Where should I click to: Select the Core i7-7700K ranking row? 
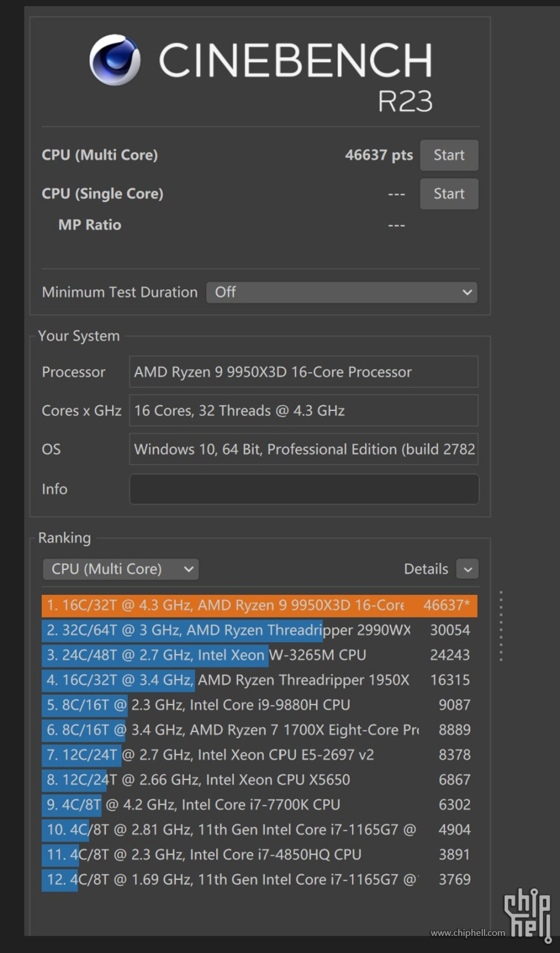click(259, 804)
